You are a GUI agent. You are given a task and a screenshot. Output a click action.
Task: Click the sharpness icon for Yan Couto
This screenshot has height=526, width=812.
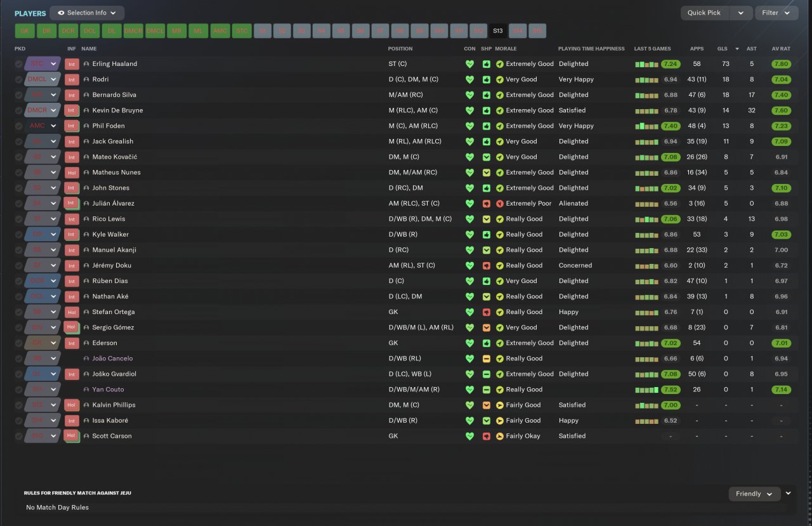tap(486, 390)
